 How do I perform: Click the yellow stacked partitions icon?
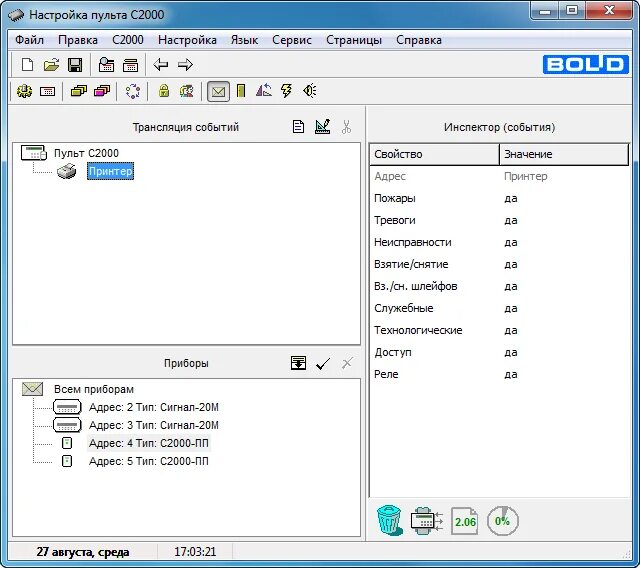pyautogui.click(x=79, y=91)
